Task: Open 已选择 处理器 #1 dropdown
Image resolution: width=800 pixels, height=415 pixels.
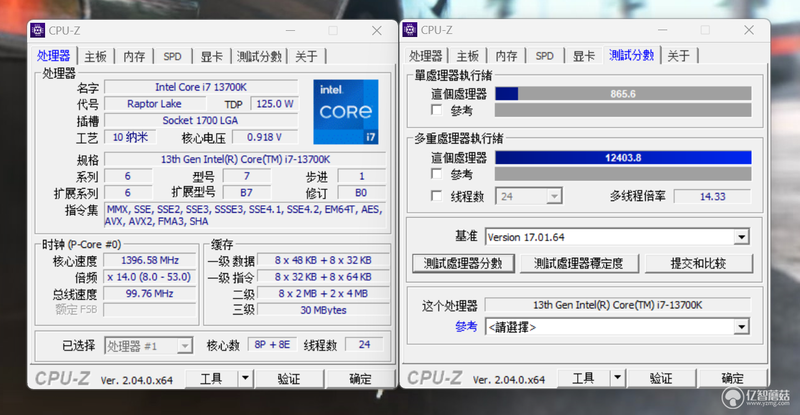Action: [x=148, y=346]
